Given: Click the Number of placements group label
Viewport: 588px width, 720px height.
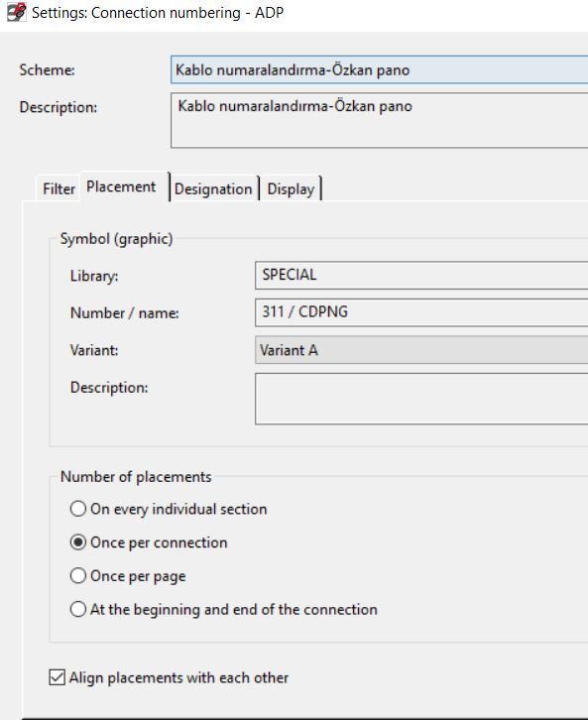Looking at the screenshot, I should pos(136,477).
